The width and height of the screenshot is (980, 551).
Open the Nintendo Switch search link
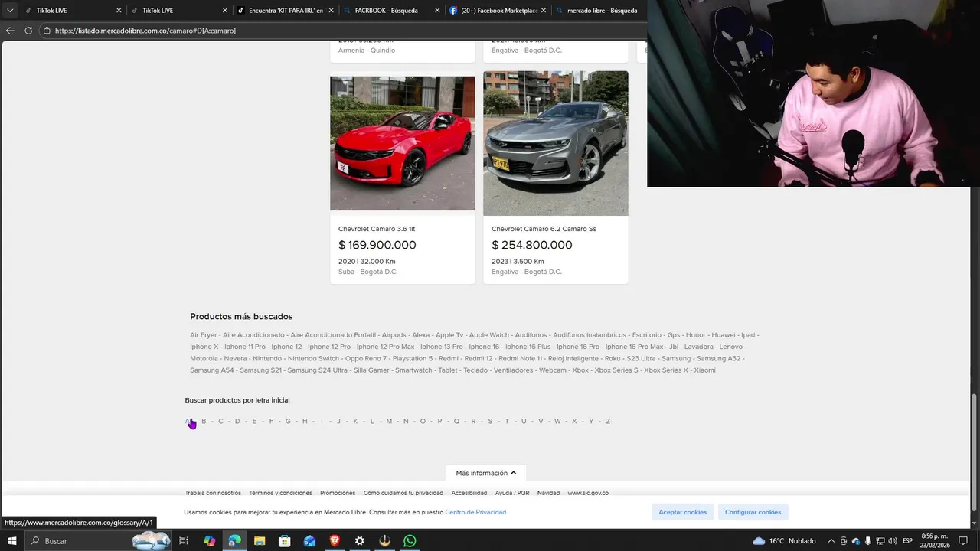click(x=313, y=358)
